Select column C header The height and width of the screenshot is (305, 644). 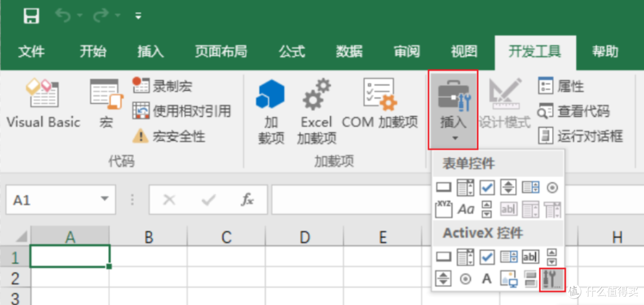(227, 237)
